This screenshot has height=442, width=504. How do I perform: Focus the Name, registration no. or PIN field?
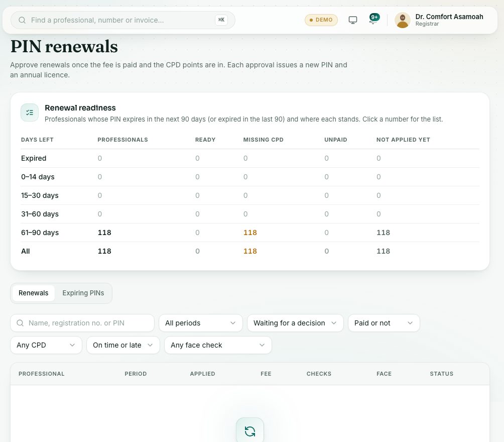82,323
